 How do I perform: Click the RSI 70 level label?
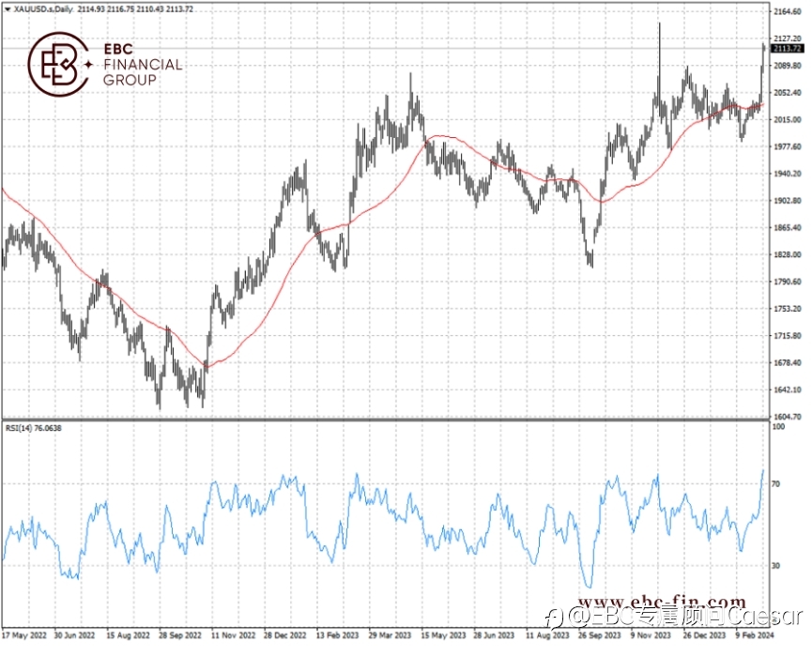coord(775,484)
